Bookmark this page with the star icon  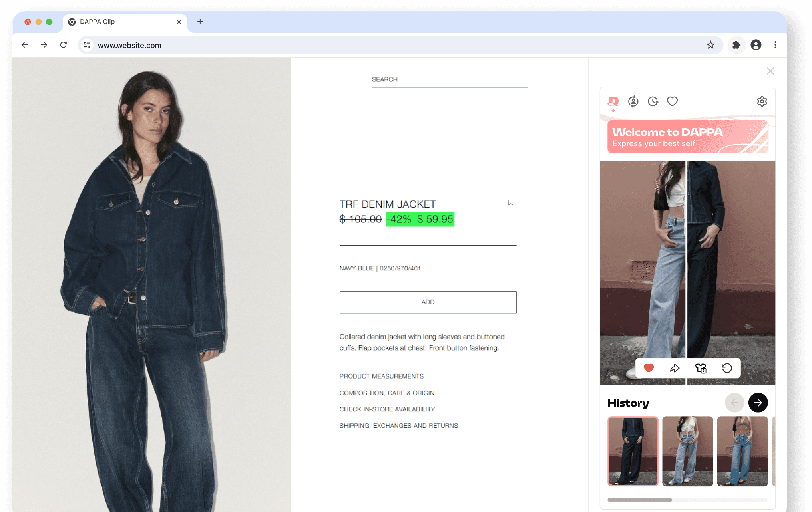click(x=710, y=45)
